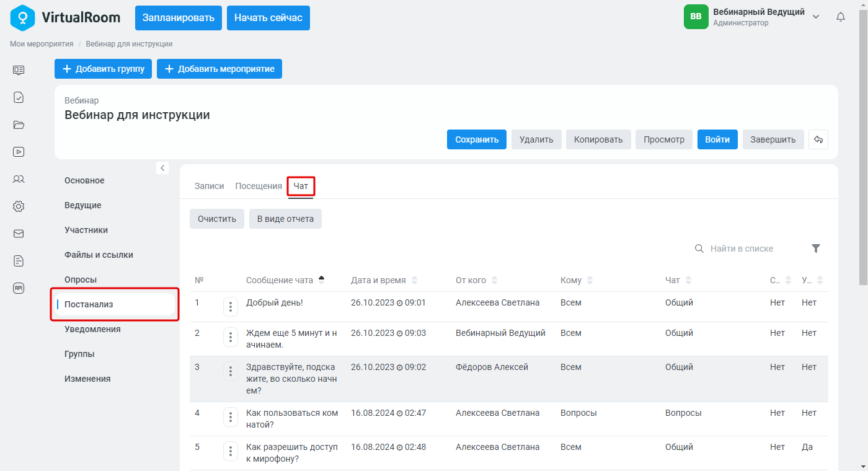Switch to the Посещения tab

click(259, 186)
